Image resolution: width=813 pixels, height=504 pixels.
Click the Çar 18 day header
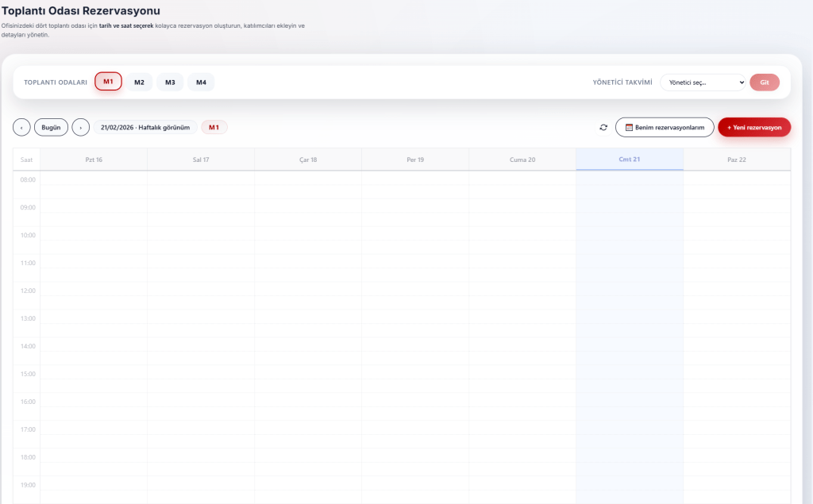308,160
